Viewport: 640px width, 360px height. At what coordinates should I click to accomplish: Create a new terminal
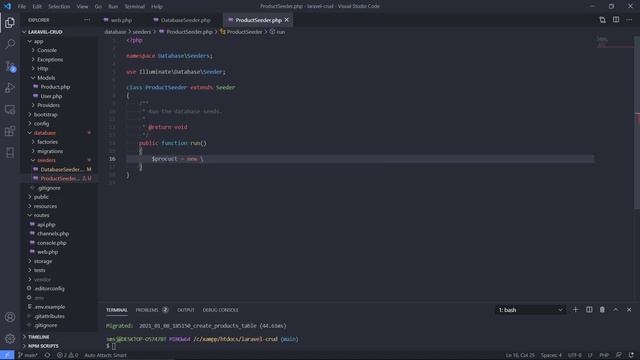coord(576,310)
